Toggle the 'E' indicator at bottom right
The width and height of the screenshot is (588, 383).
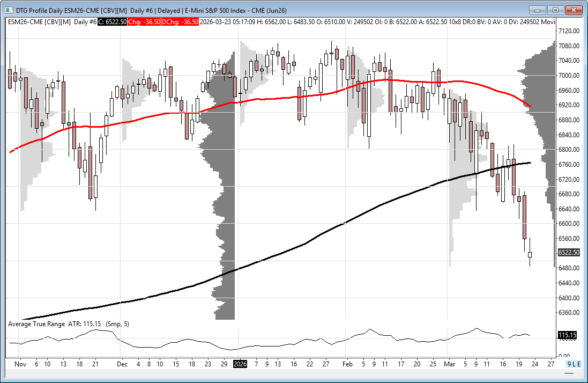pyautogui.click(x=579, y=364)
